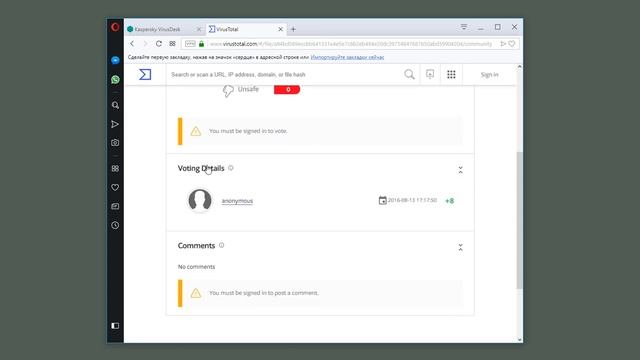Send page to My Flow from address bar
Screen dimensions: 640x360
503,44
